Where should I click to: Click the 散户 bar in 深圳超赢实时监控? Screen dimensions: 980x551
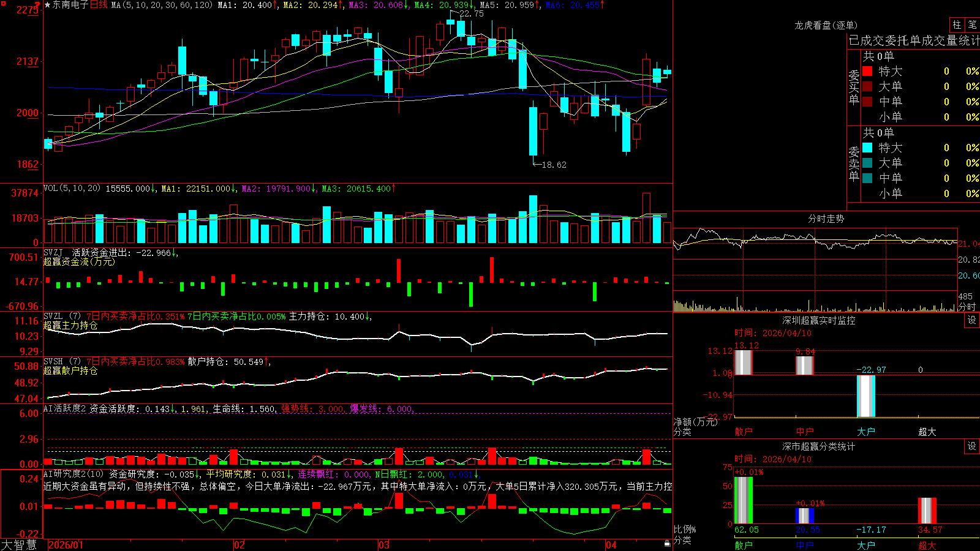pyautogui.click(x=744, y=362)
